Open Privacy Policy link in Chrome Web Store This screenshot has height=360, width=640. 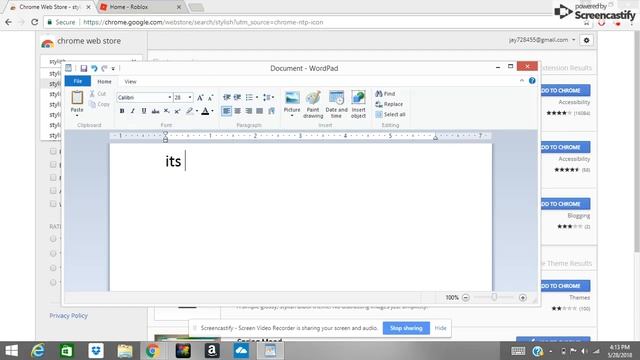click(x=69, y=316)
